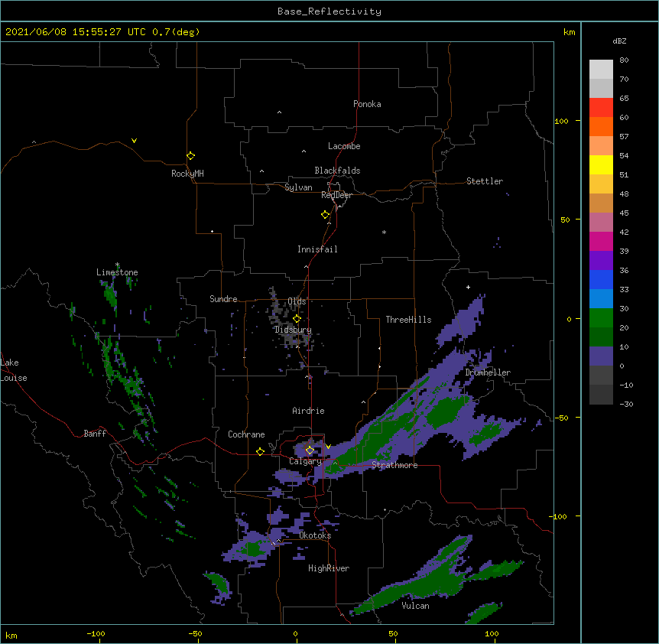The width and height of the screenshot is (659, 644).
Task: Select the Olds town label
Action: [297, 301]
